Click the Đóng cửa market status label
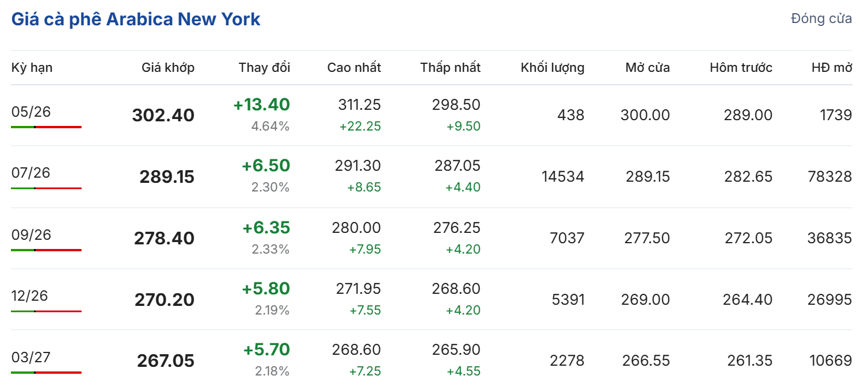 [821, 18]
